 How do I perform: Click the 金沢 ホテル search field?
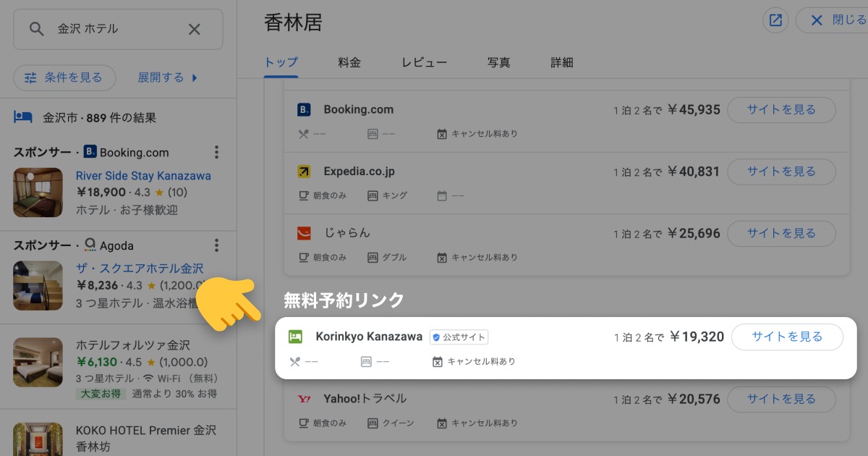[x=116, y=29]
